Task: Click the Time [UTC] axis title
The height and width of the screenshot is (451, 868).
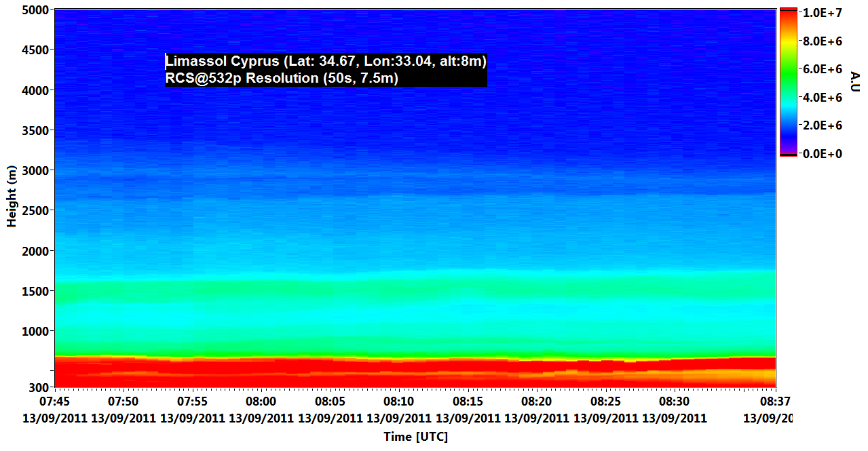Action: point(415,437)
